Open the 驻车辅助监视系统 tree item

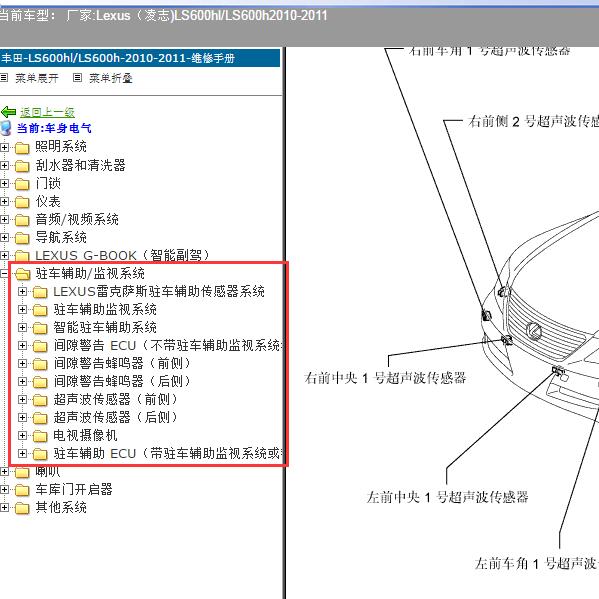(x=105, y=309)
